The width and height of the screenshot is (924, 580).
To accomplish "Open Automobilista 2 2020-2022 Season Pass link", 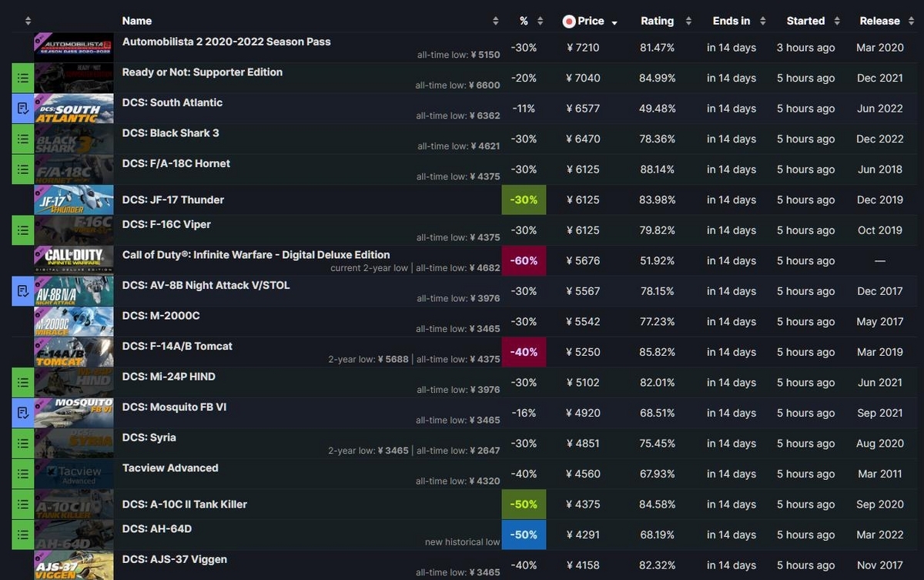I will tap(226, 42).
